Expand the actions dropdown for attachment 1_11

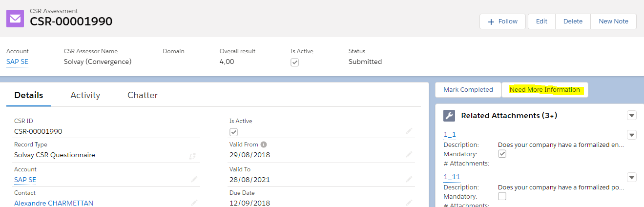[x=632, y=177]
